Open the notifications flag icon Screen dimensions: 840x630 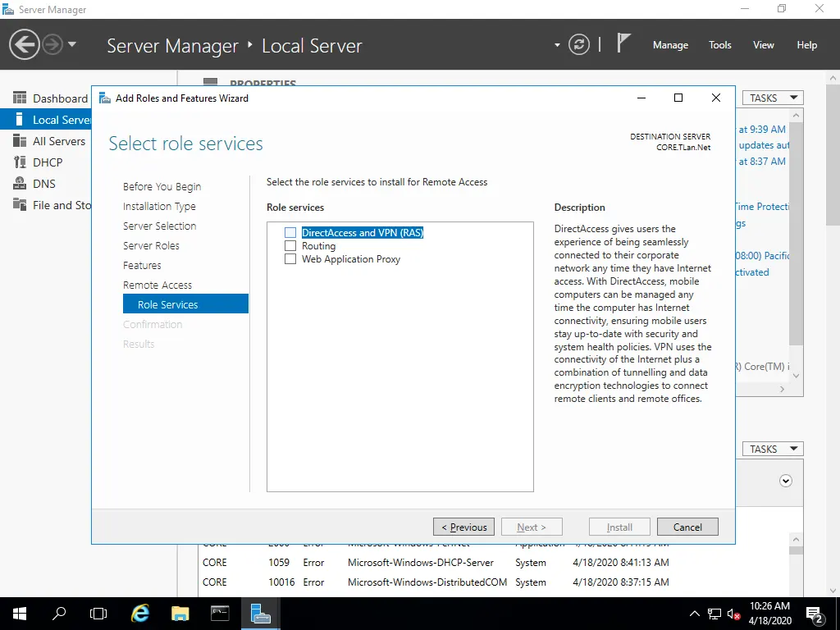[623, 43]
